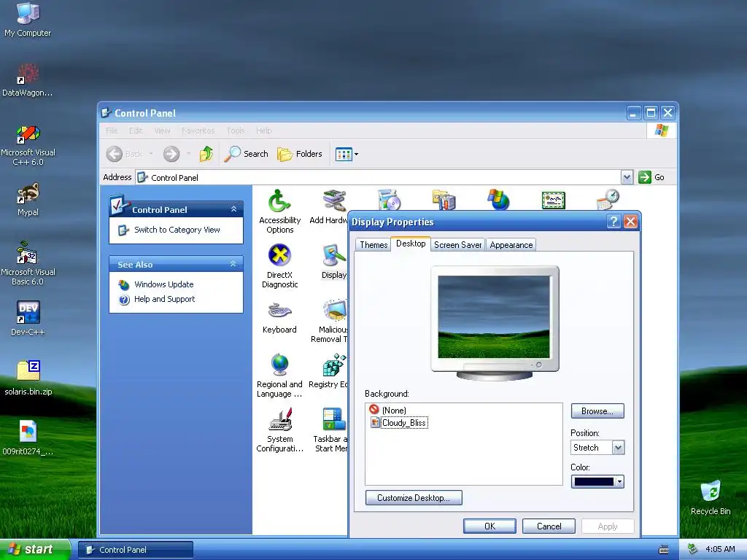This screenshot has width=747, height=560.
Task: Click OK in Display Properties
Action: point(489,526)
